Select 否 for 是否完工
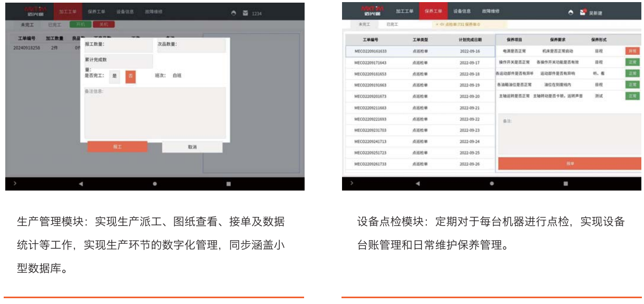The width and height of the screenshot is (644, 304). (x=130, y=76)
